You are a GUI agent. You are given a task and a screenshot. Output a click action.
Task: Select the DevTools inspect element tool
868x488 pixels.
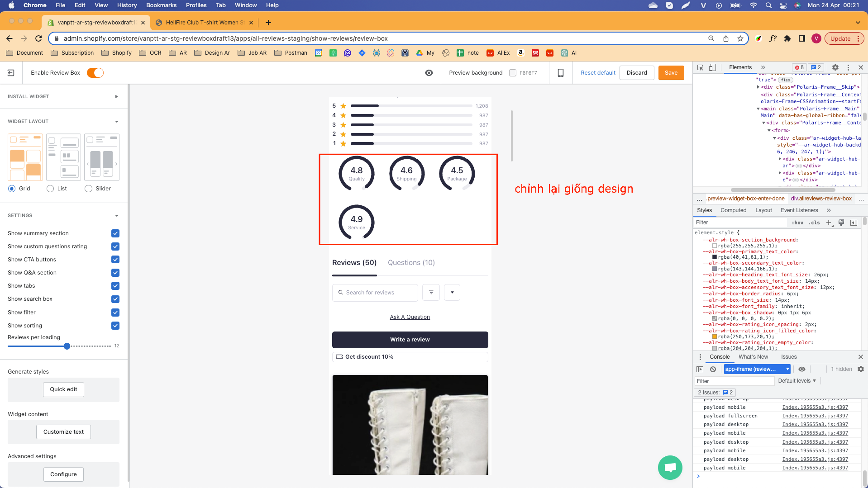pyautogui.click(x=700, y=67)
